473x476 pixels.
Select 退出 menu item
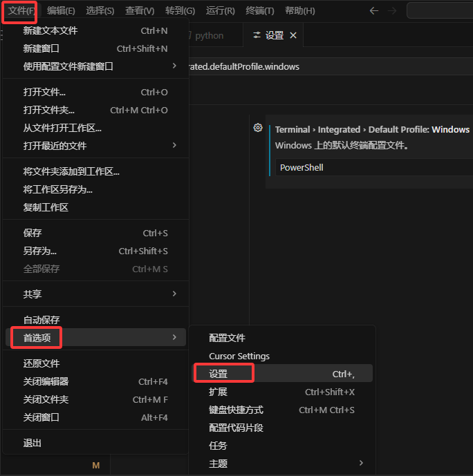click(95, 443)
